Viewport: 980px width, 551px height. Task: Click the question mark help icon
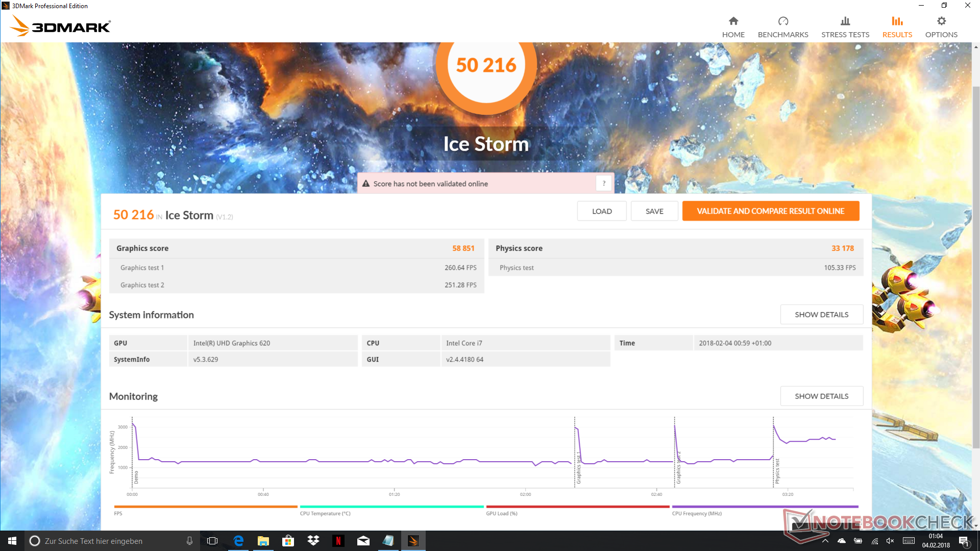point(604,184)
